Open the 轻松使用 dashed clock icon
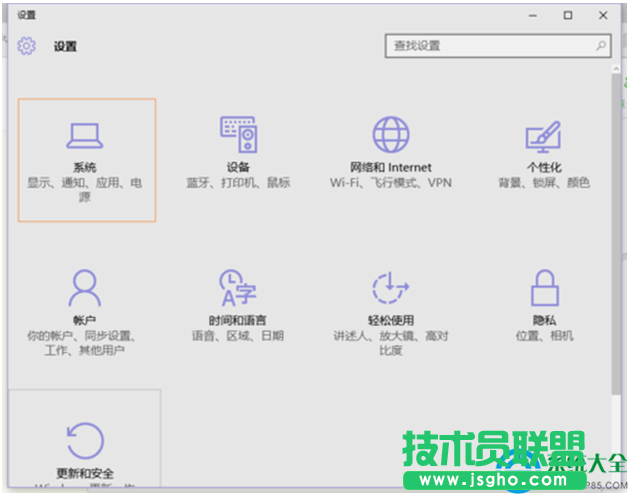Image resolution: width=630 pixels, height=496 pixels. [x=391, y=288]
